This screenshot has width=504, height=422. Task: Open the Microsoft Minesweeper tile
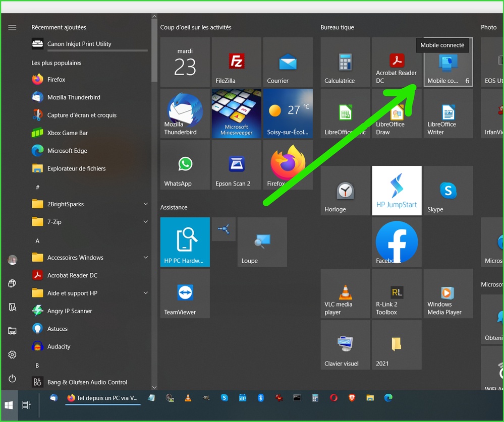pyautogui.click(x=237, y=113)
